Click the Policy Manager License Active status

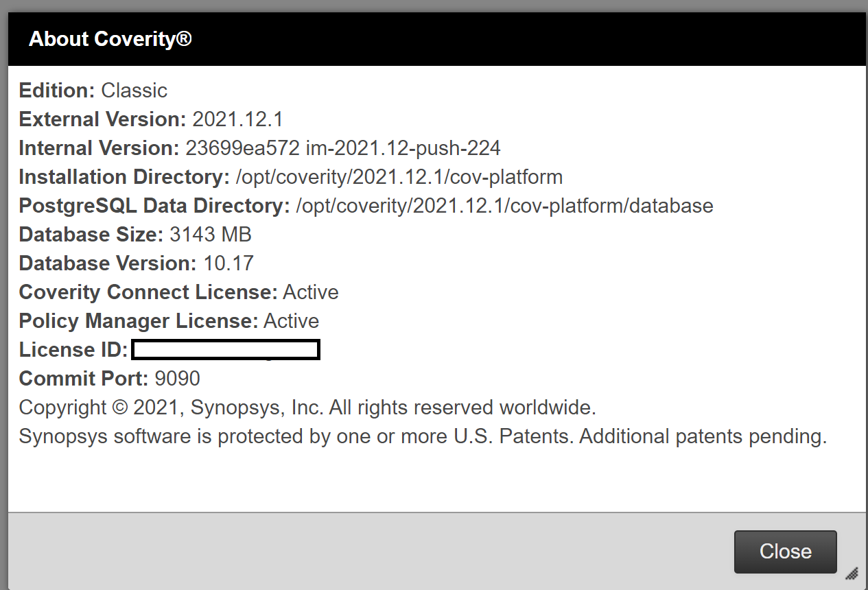click(x=291, y=321)
